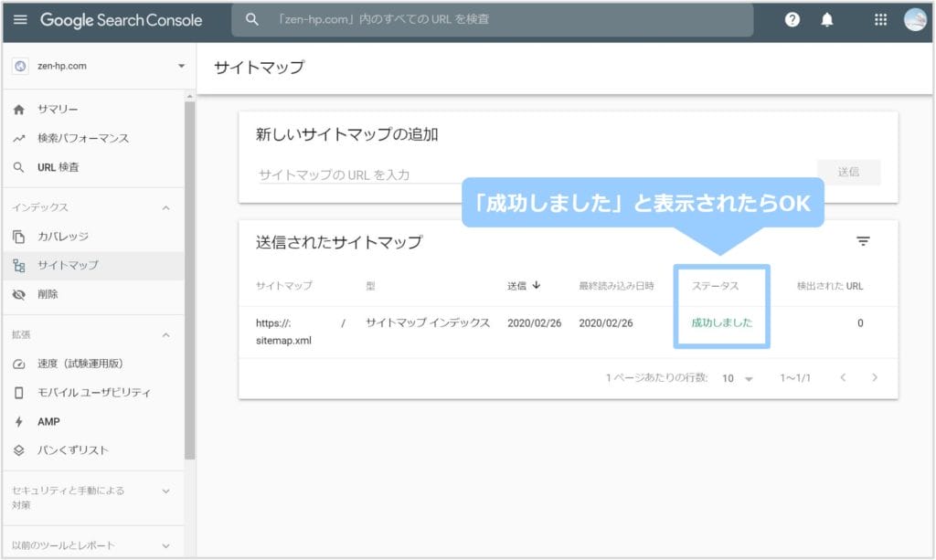Click the 成功しました status link

(722, 322)
